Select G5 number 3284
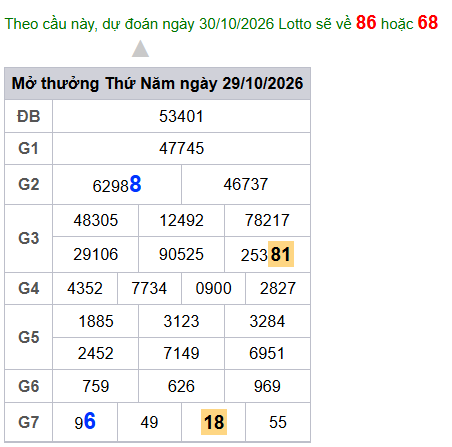Screen dimensions: 452x447 pos(267,321)
